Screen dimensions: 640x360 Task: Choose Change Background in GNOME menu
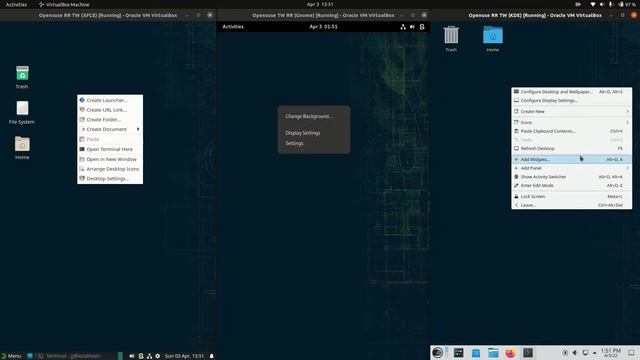click(314, 116)
